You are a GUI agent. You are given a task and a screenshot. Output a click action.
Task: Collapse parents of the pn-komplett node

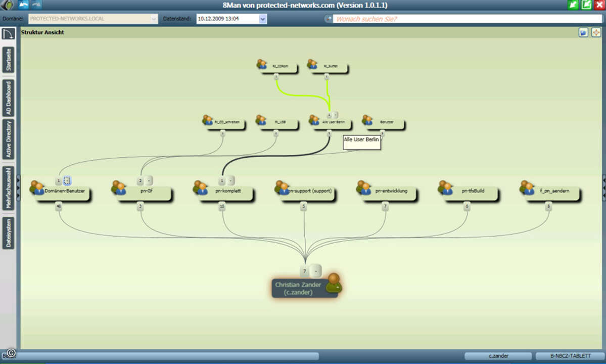click(x=230, y=180)
